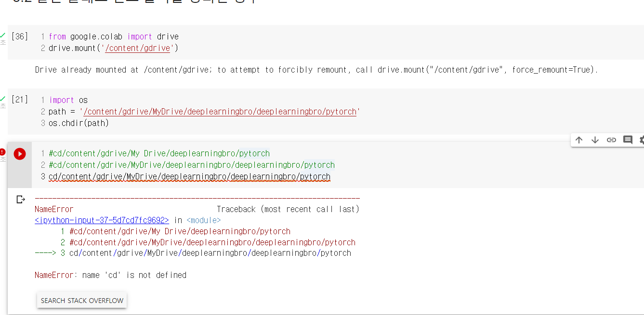The image size is (644, 315).
Task: Move the selected cell down
Action: click(x=595, y=140)
